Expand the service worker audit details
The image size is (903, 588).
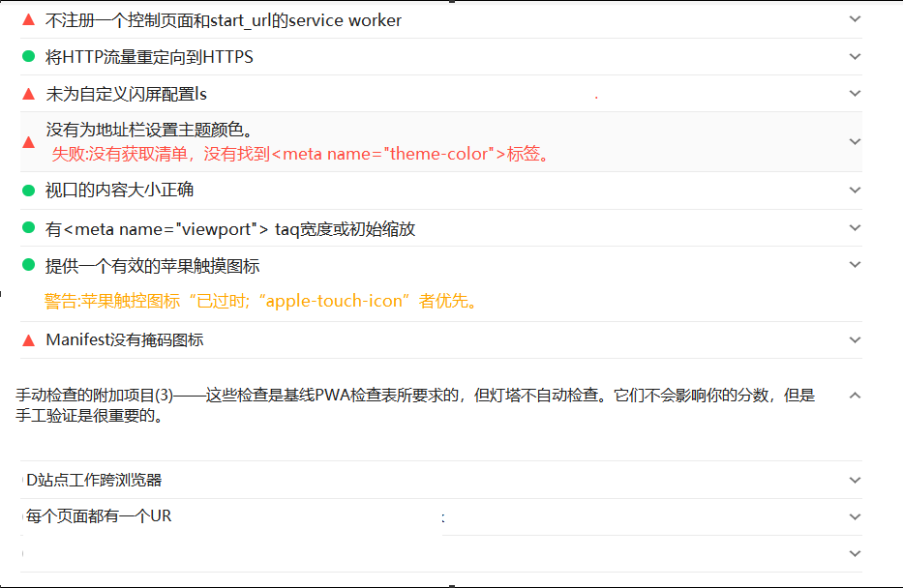coord(855,17)
